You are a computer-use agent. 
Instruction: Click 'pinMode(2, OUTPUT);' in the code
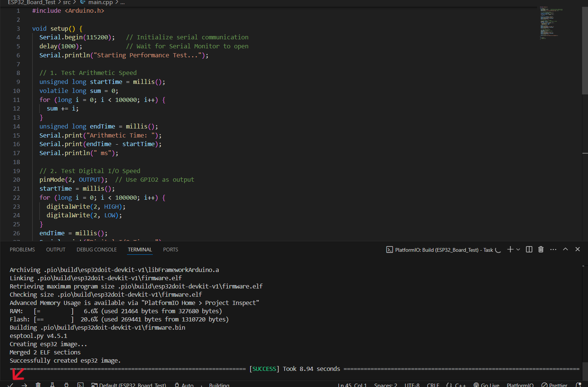tap(73, 180)
